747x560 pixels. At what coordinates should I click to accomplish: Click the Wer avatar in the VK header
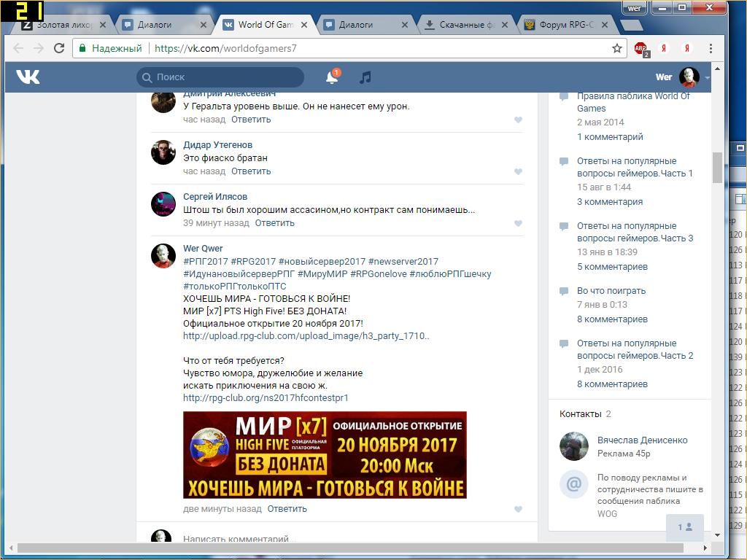tap(689, 77)
